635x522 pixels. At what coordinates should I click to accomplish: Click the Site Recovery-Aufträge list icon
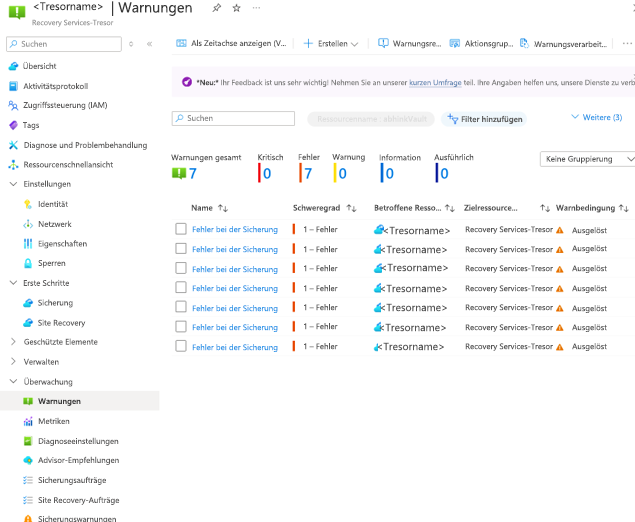tap(28, 500)
